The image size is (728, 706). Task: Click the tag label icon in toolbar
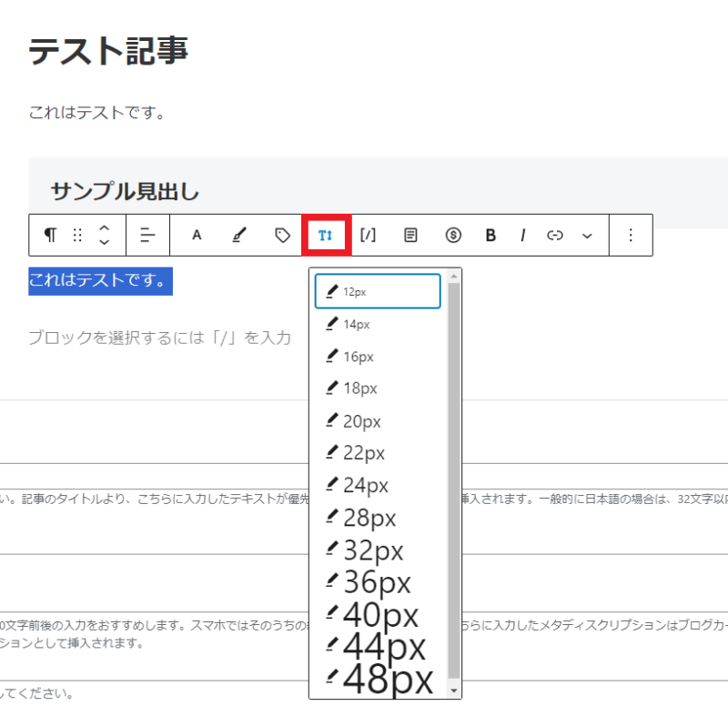281,235
